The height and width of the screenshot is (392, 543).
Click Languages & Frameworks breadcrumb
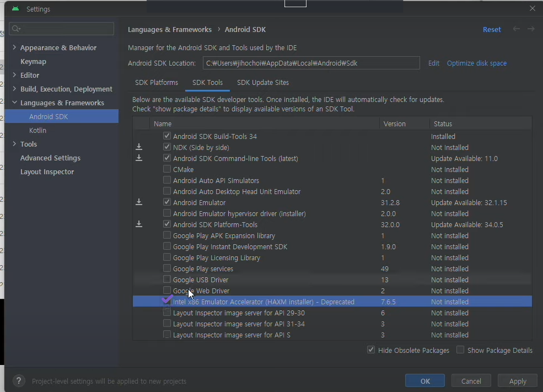(170, 29)
